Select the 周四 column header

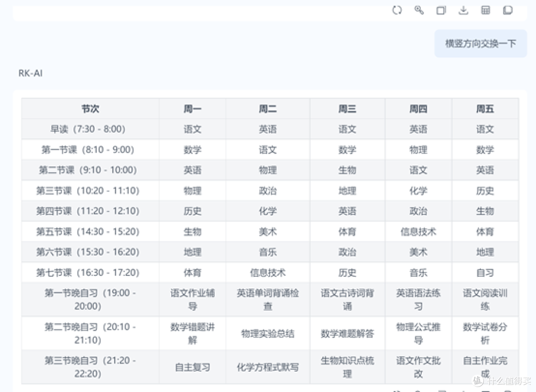(x=418, y=109)
